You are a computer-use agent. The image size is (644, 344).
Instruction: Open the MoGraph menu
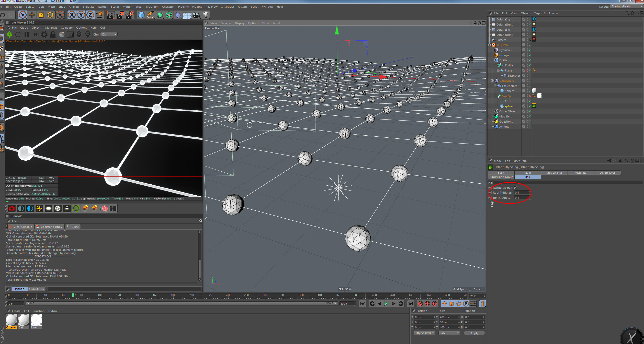pyautogui.click(x=152, y=7)
